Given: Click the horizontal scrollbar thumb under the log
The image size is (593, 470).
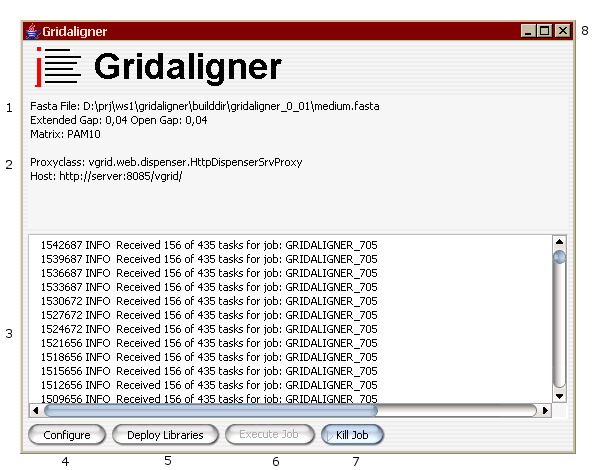Looking at the screenshot, I should 211,410.
